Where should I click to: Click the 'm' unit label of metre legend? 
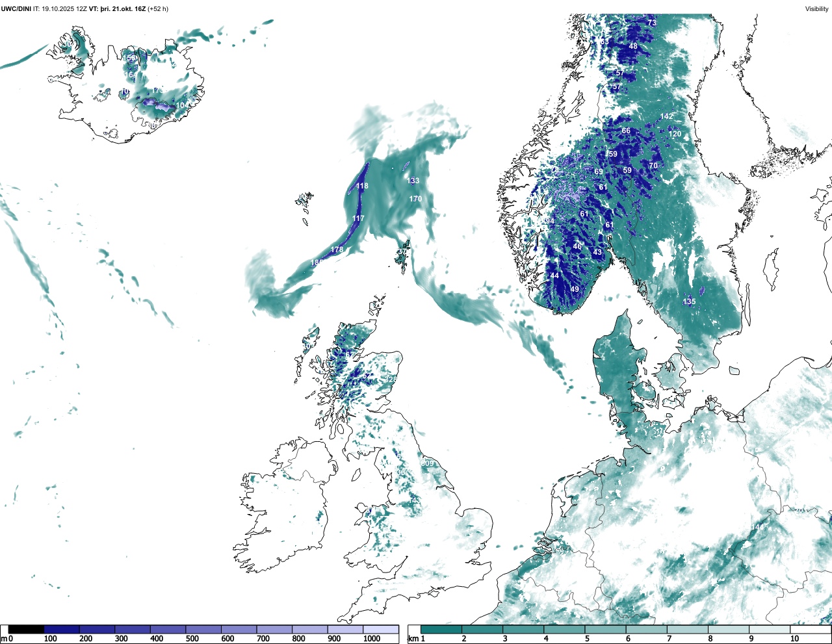click(4, 639)
